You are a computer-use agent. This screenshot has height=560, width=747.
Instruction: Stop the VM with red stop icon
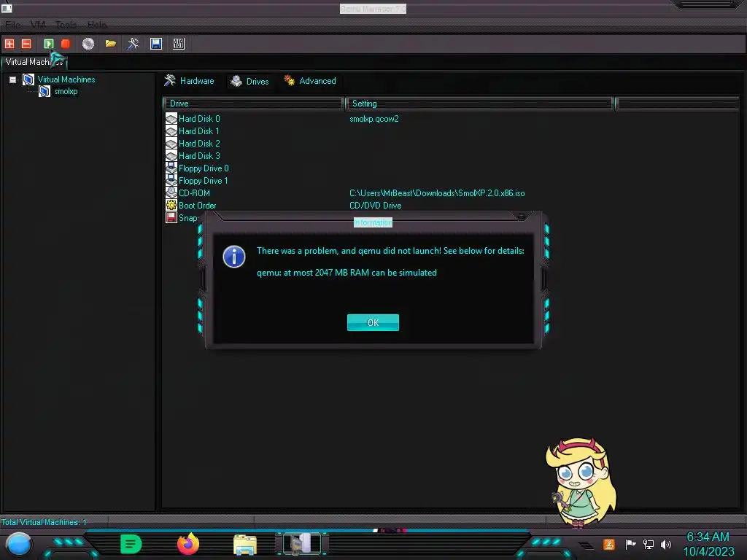tap(66, 44)
